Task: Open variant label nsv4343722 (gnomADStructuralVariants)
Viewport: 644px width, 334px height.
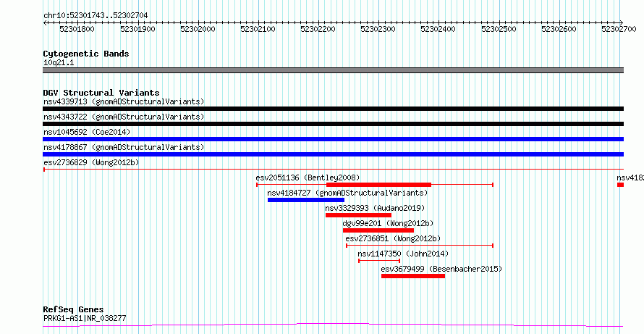Action: coord(124,117)
